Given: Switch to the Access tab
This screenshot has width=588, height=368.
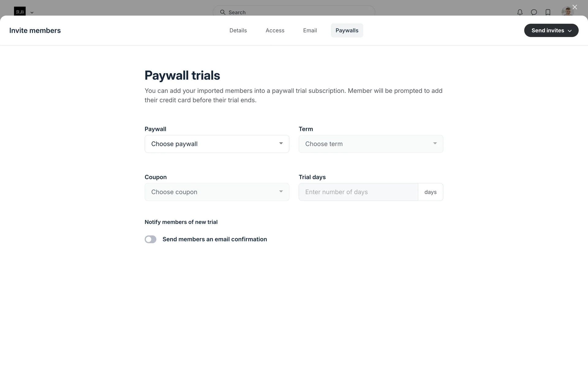Looking at the screenshot, I should (x=275, y=30).
